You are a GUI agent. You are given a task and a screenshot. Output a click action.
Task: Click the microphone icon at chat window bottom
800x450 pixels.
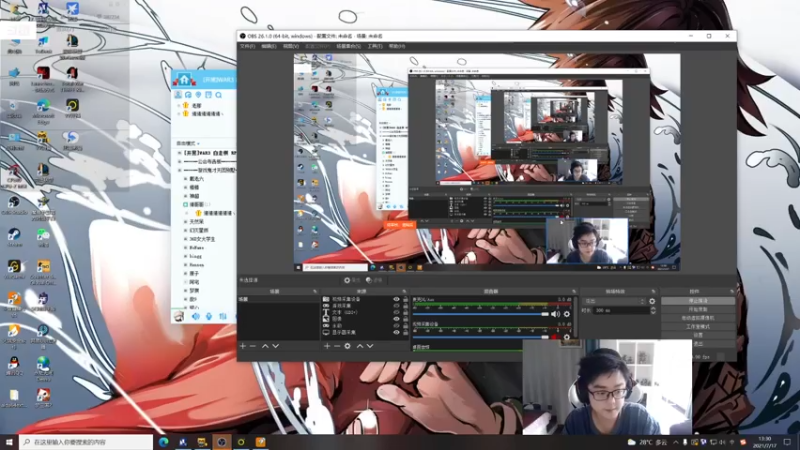(x=209, y=317)
